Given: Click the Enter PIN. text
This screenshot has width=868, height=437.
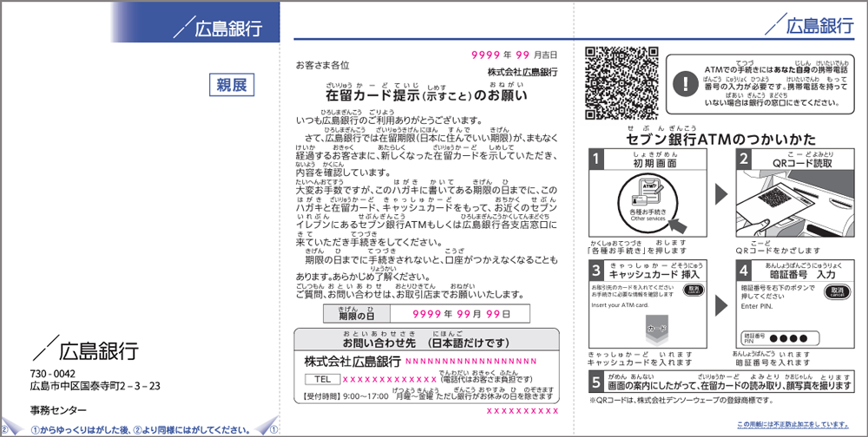Looking at the screenshot, I should 756,305.
